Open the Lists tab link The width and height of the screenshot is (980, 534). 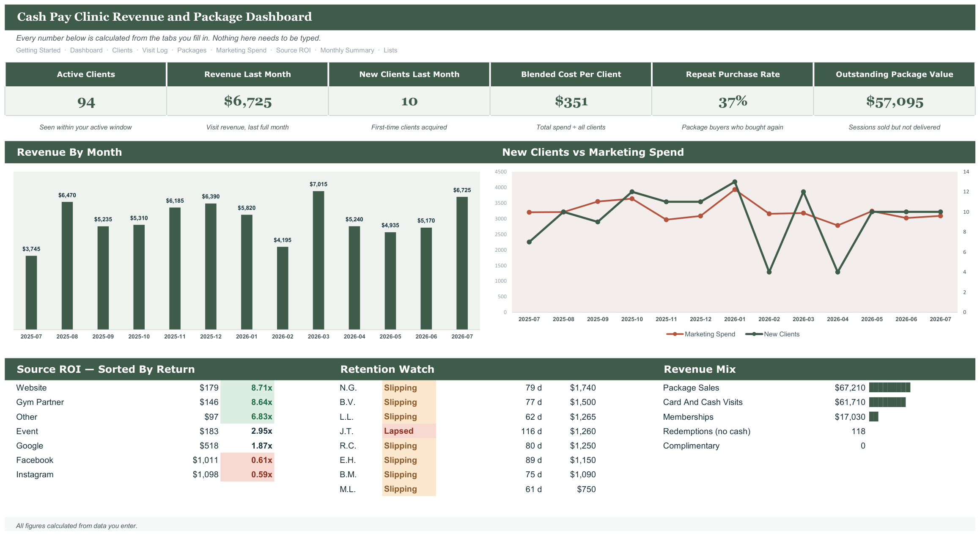tap(390, 50)
